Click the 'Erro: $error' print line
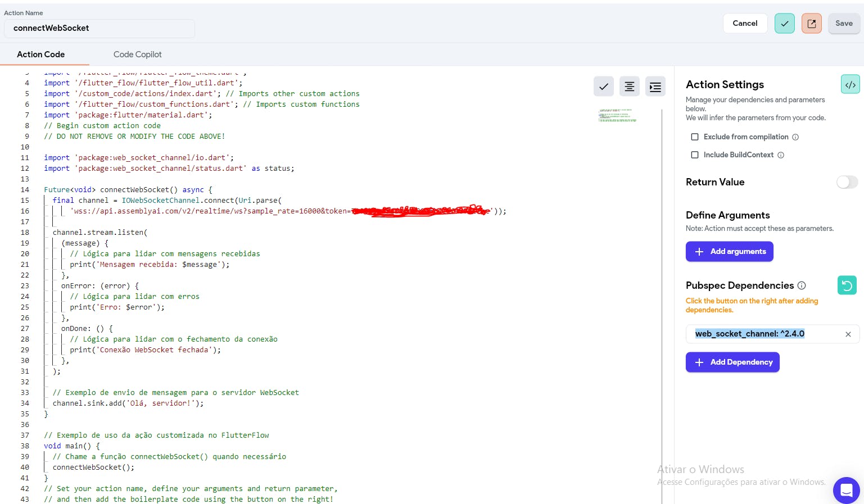Screen dimensions: 864x504 (x=117, y=307)
